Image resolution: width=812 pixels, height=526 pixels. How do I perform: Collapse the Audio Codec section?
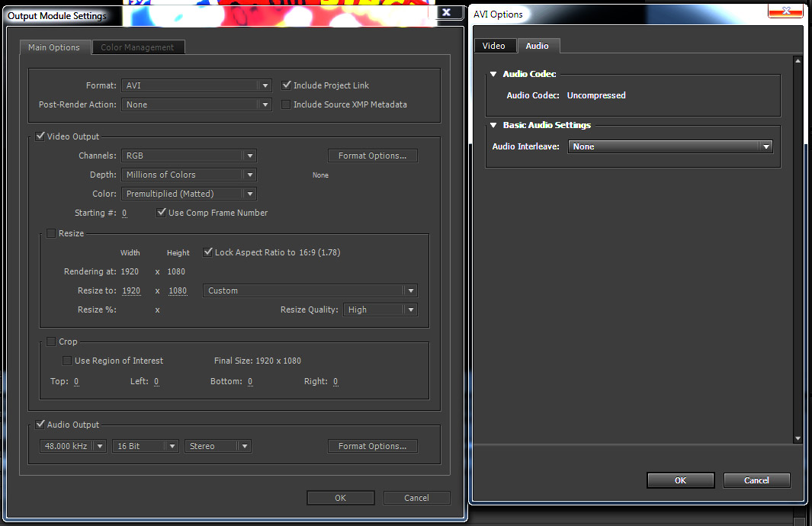(493, 74)
